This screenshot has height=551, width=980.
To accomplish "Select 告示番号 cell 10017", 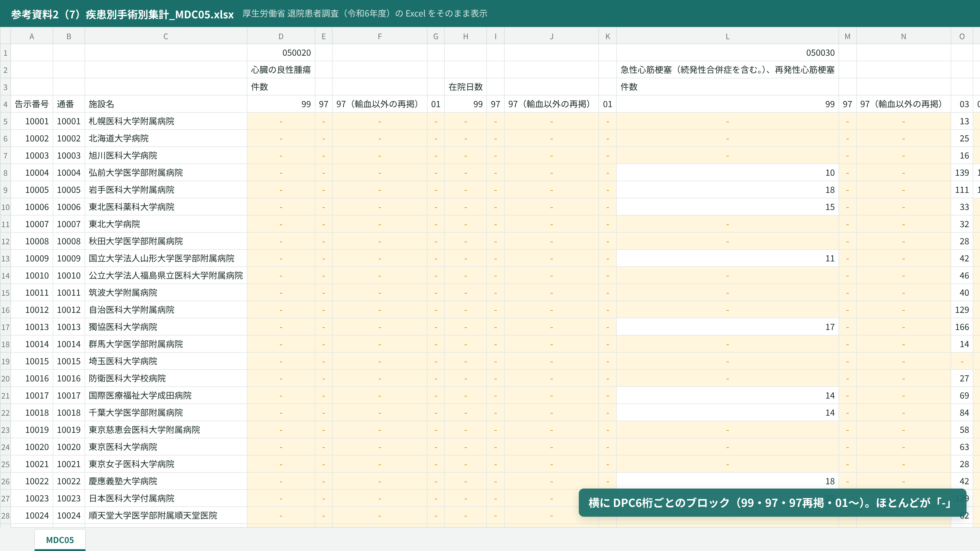I will click(x=32, y=395).
